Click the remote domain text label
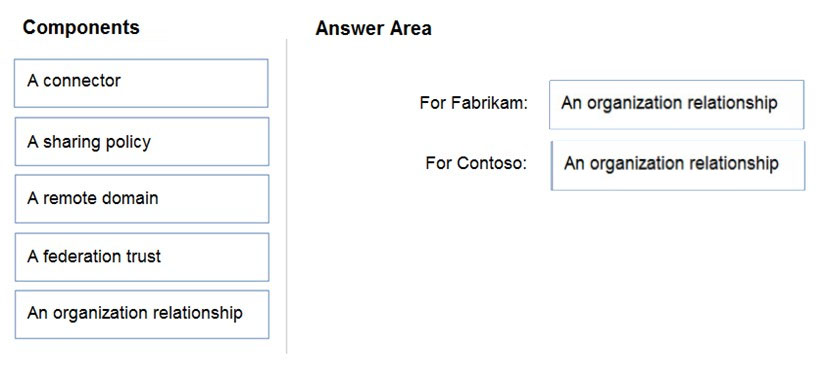 point(100,199)
